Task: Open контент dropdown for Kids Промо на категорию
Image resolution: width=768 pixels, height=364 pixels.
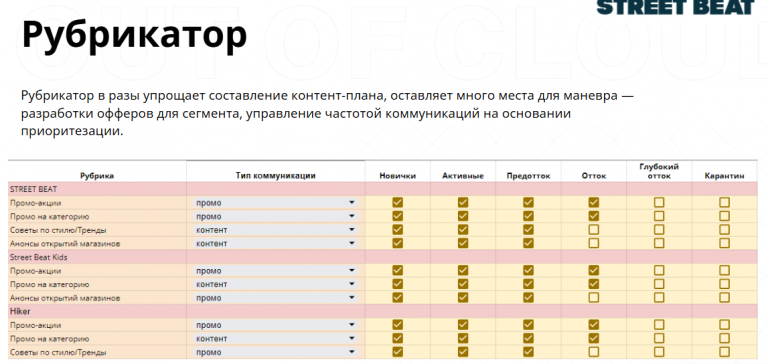Action: coord(275,284)
